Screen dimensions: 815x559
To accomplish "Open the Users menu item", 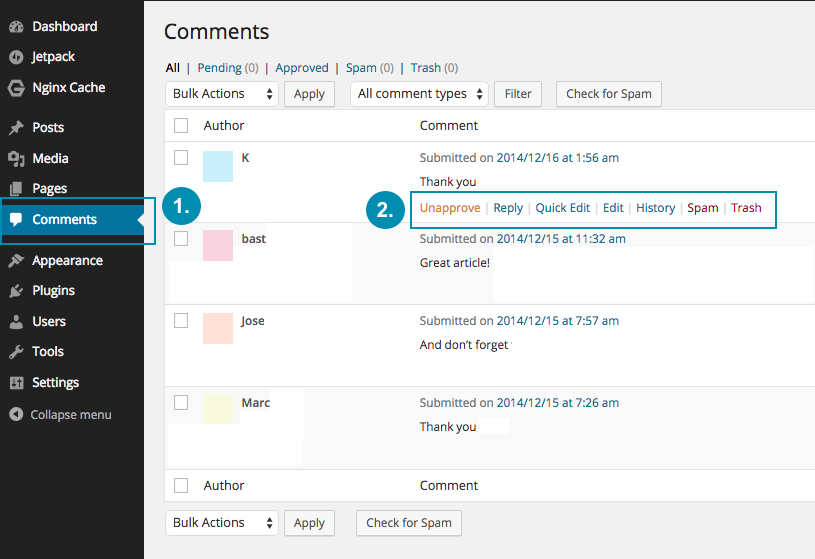I will tap(48, 321).
